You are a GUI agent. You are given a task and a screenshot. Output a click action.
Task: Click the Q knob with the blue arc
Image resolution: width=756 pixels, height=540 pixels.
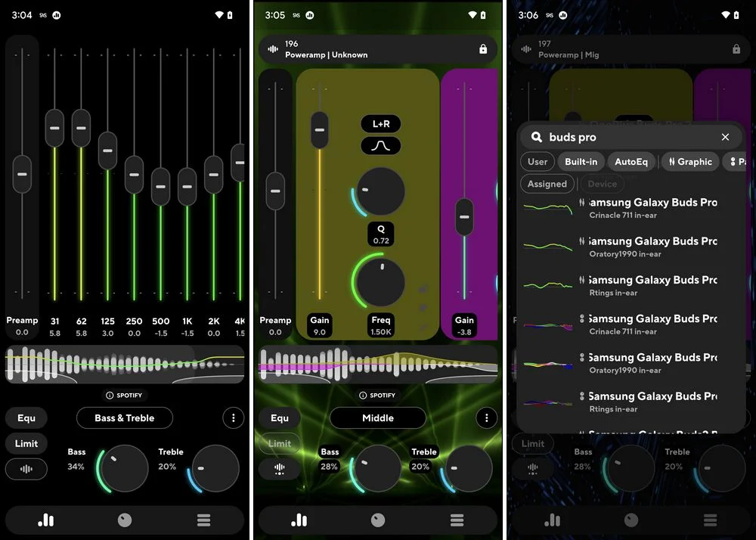(381, 191)
